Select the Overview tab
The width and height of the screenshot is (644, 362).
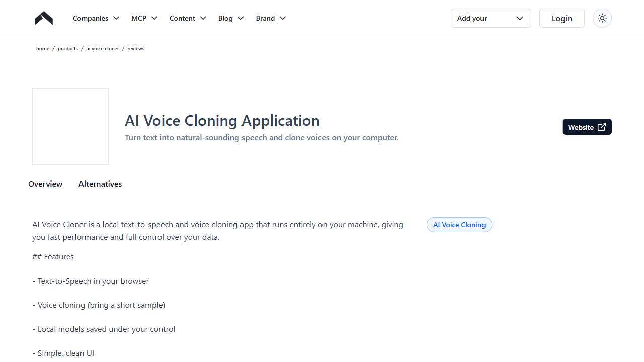coord(45,184)
